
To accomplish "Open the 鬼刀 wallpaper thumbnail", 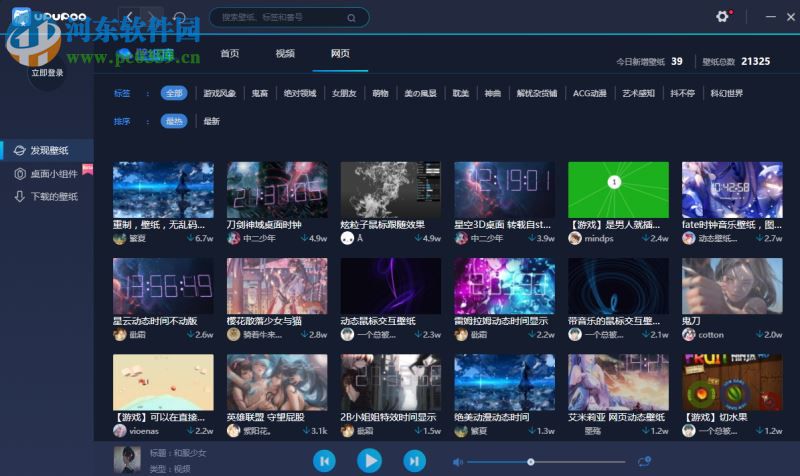I will [732, 286].
